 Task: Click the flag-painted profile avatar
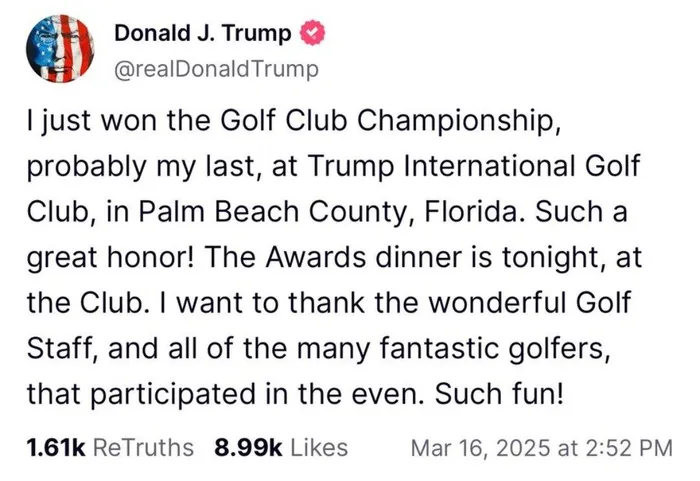[60, 49]
